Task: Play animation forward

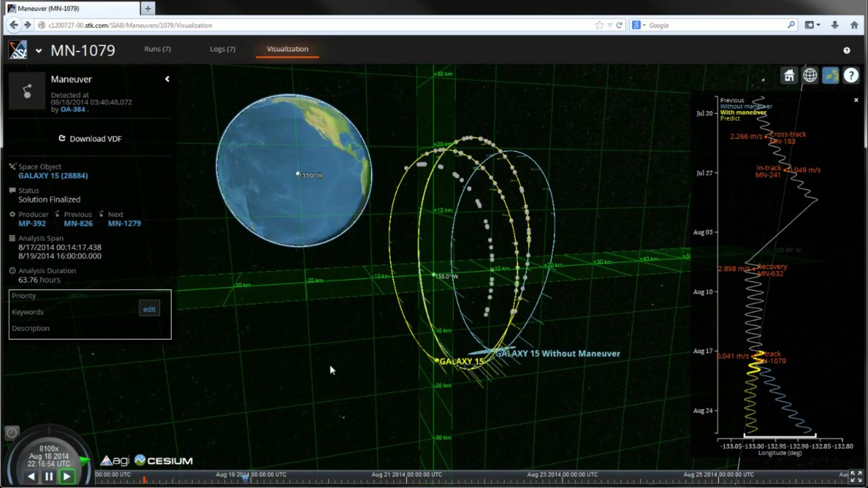Action: coord(67,476)
